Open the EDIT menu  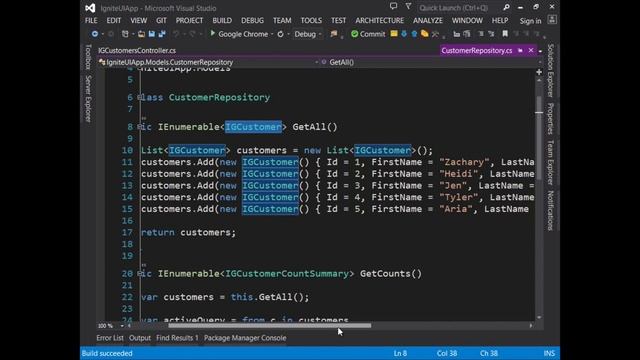click(x=113, y=20)
